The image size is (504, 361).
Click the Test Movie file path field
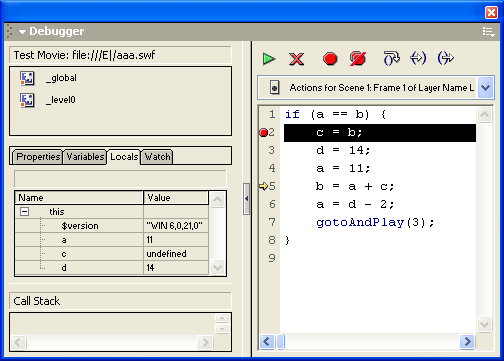pyautogui.click(x=120, y=55)
